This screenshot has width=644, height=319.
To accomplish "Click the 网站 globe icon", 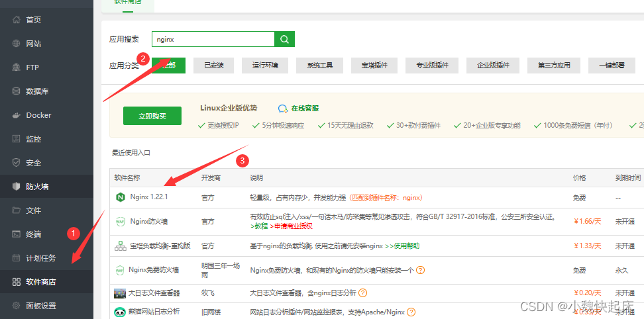I will pyautogui.click(x=17, y=44).
